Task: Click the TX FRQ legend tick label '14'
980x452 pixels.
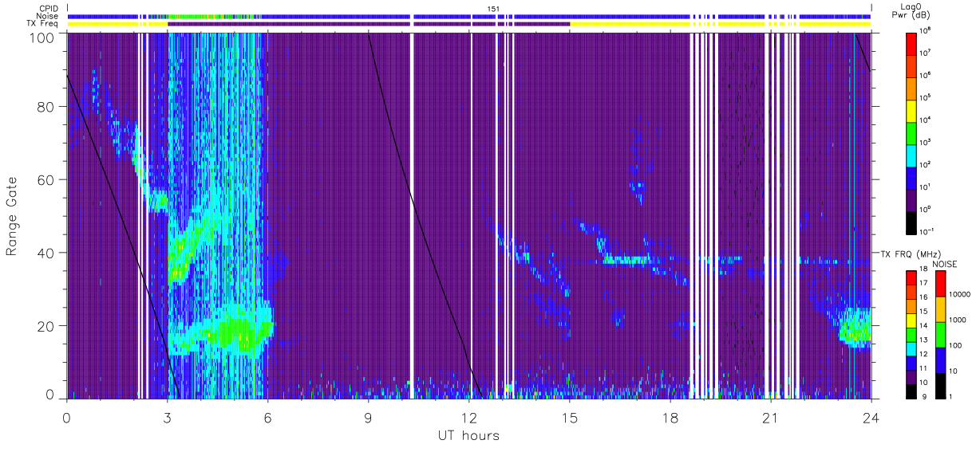Action: pos(925,327)
